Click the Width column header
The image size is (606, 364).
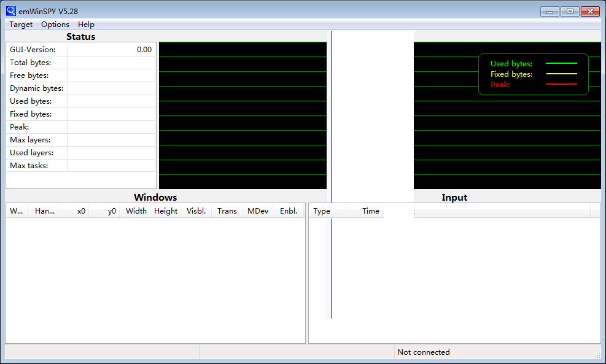(x=135, y=211)
